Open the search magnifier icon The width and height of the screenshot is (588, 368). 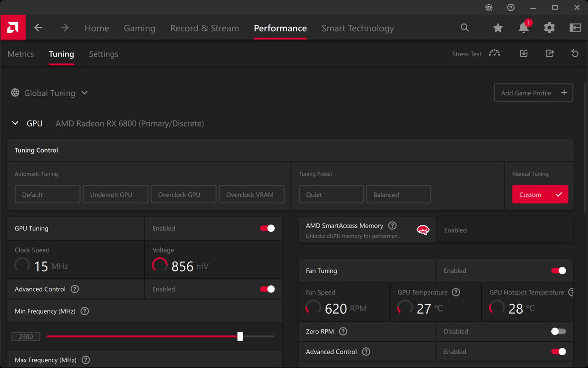click(465, 28)
